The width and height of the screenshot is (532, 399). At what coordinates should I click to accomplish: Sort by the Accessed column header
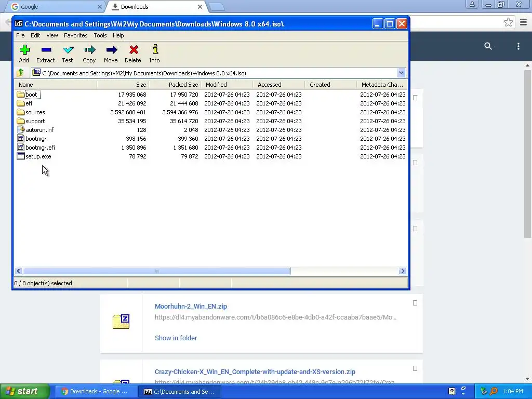278,85
